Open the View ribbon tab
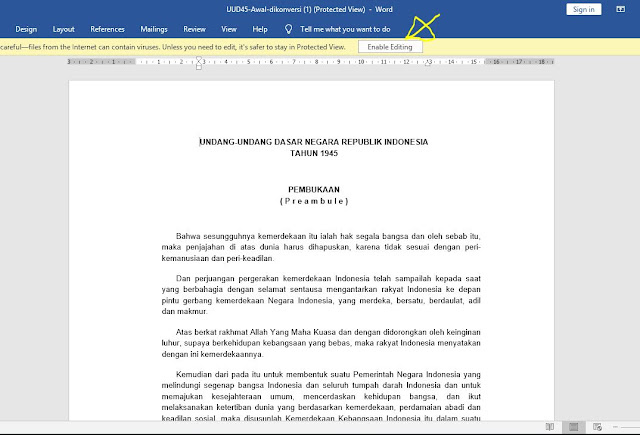Screen dimensions: 640x435 [229, 29]
